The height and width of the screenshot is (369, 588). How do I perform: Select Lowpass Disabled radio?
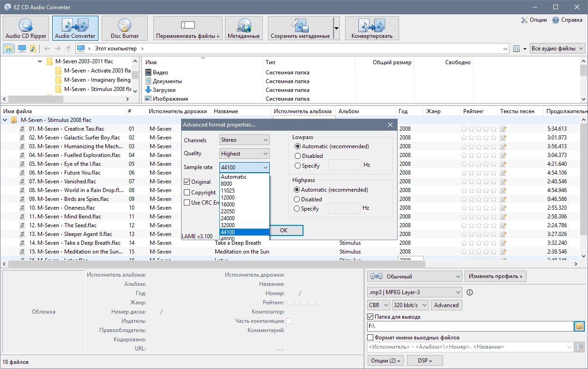pyautogui.click(x=297, y=156)
